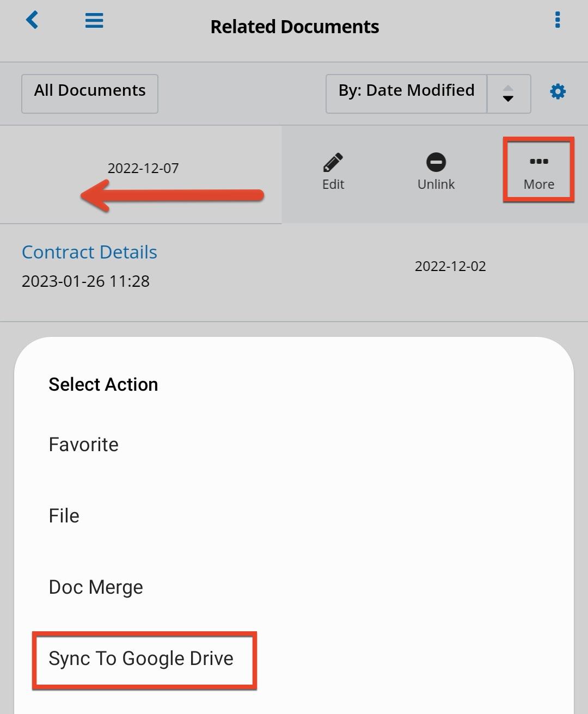Tap the Select Action sheet header
Screen dimensions: 588x714
coord(103,385)
